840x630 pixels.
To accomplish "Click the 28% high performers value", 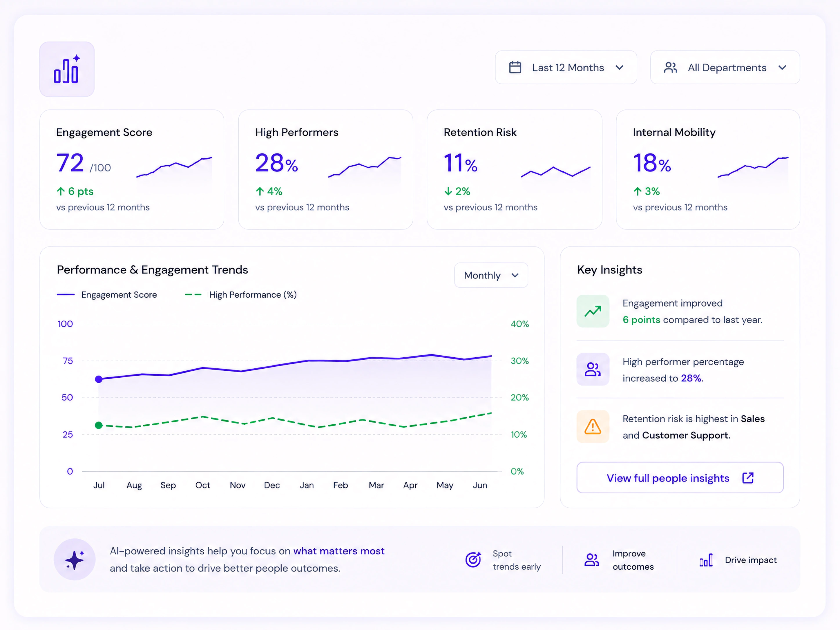I will [x=276, y=163].
